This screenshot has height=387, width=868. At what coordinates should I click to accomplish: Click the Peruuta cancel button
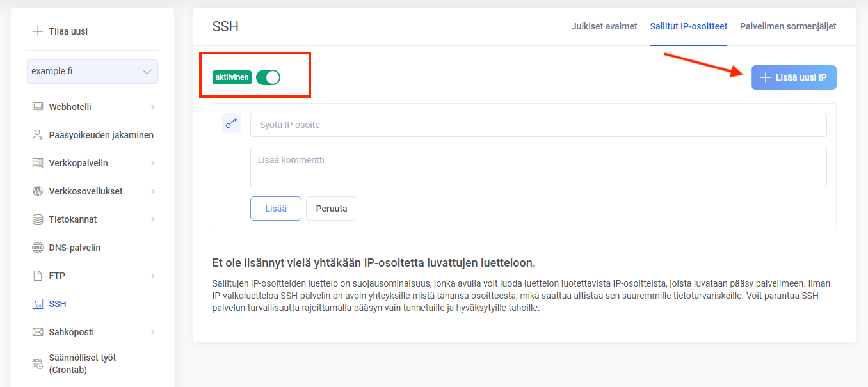tap(331, 209)
